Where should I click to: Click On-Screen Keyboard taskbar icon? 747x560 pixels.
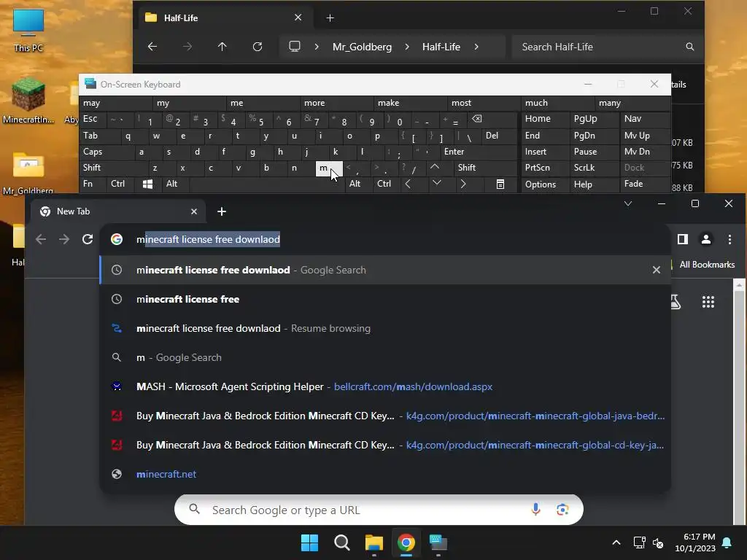click(x=438, y=542)
